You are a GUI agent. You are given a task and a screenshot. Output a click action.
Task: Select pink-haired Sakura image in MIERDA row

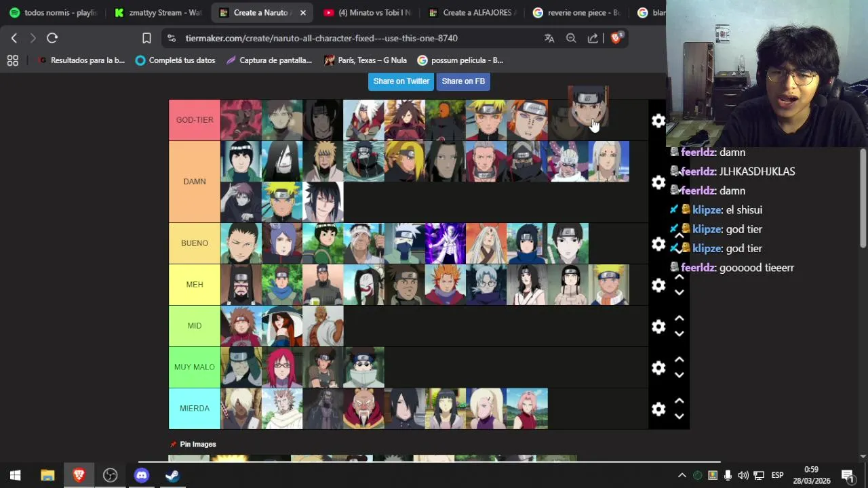(x=527, y=409)
